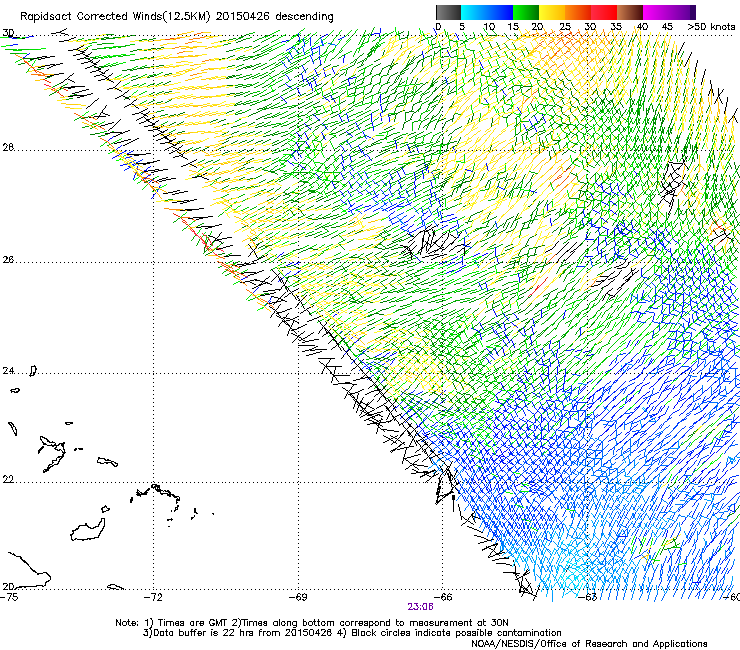Click the cyan 5-10 knots legend swatch
The image size is (740, 650).
pos(474,12)
